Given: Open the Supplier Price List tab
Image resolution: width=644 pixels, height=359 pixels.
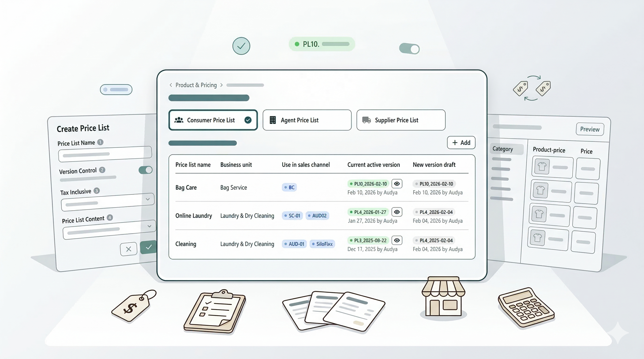Looking at the screenshot, I should (x=401, y=120).
